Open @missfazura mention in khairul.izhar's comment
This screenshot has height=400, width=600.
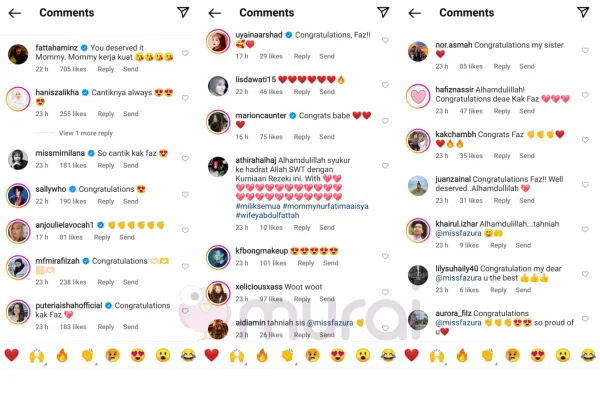pyautogui.click(x=458, y=233)
